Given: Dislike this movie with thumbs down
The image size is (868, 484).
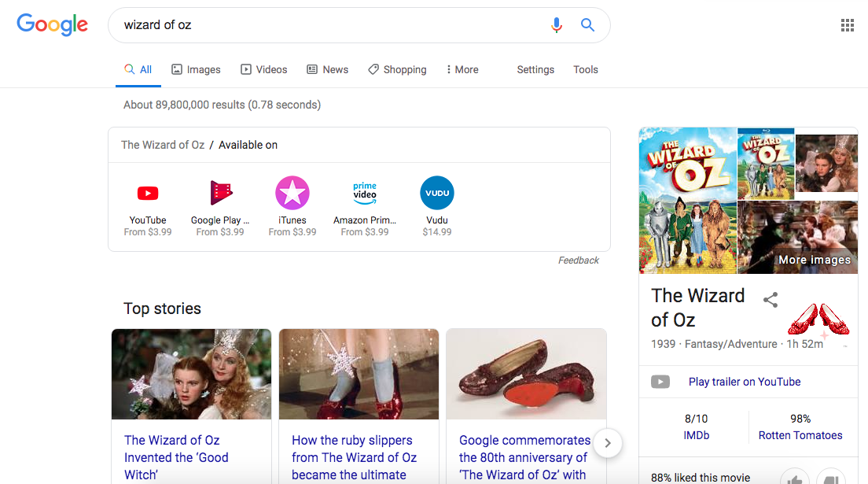Looking at the screenshot, I should click(x=832, y=478).
